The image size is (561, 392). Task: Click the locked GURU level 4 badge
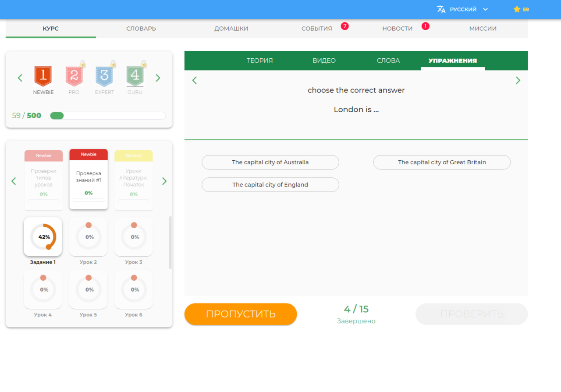click(135, 76)
